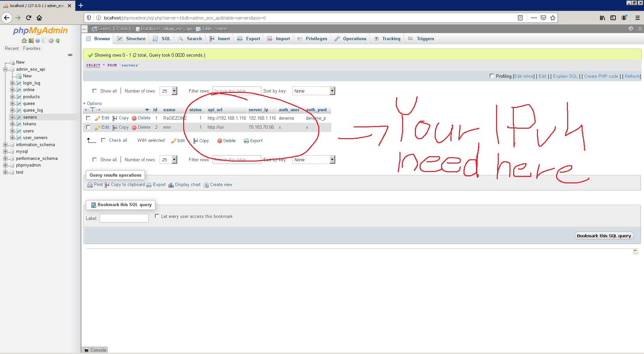Open the documentation help icon in sidebar
This screenshot has width=644, height=354.
pyautogui.click(x=38, y=41)
